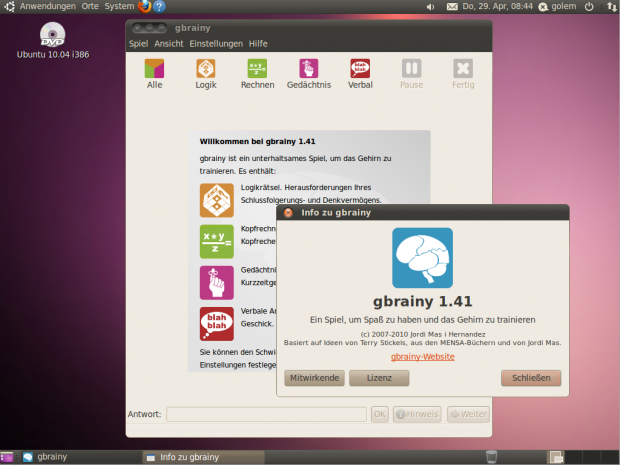The image size is (620, 465).
Task: Open the power session menu icon
Action: coord(589,6)
